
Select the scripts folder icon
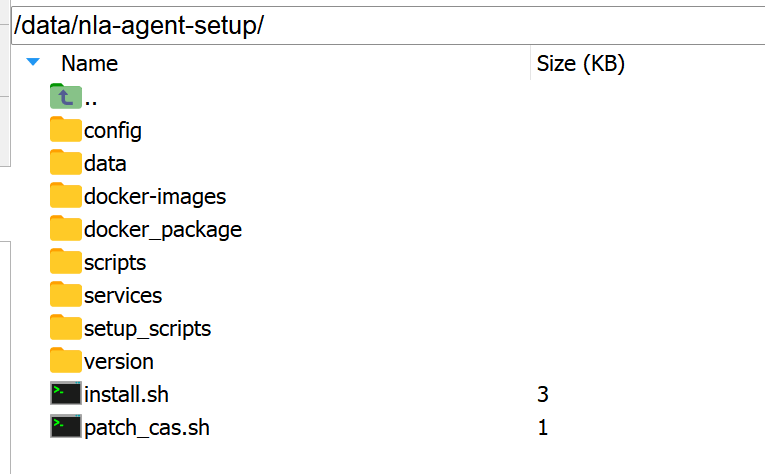(x=65, y=262)
